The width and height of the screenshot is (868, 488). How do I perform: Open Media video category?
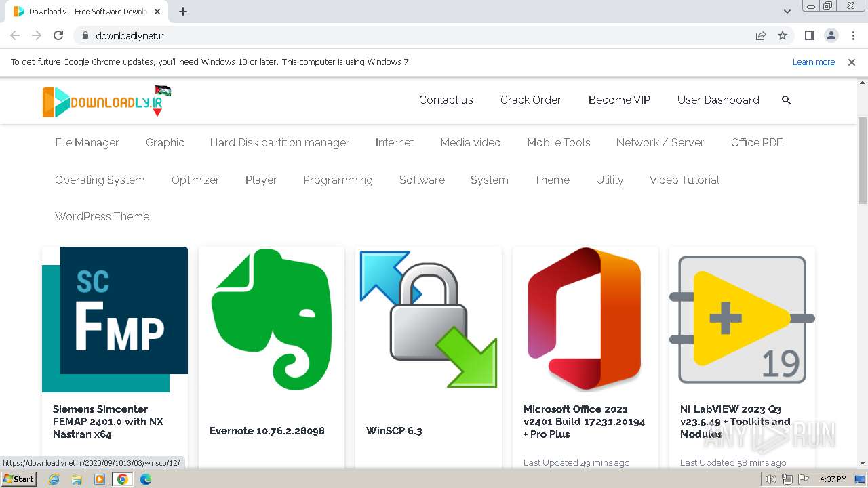click(x=470, y=142)
